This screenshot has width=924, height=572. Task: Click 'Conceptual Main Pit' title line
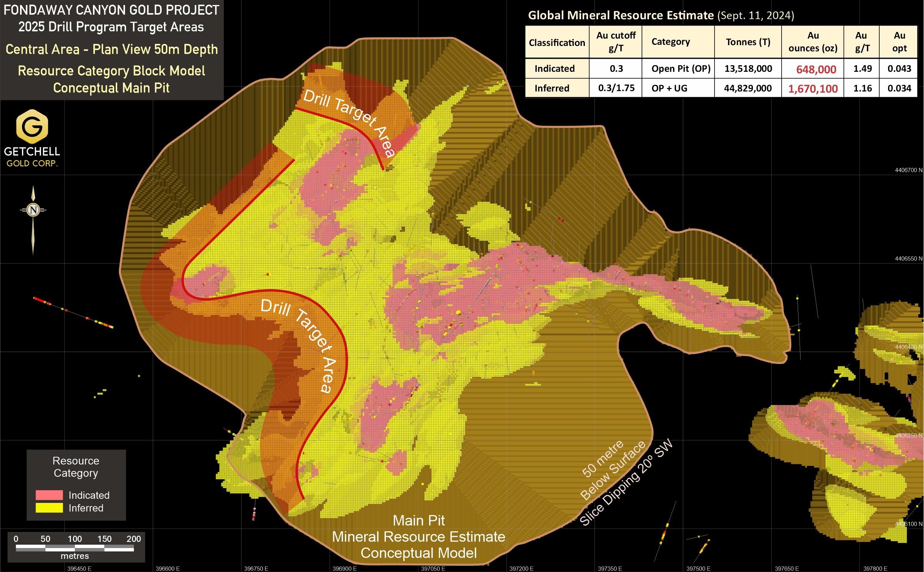tap(111, 88)
